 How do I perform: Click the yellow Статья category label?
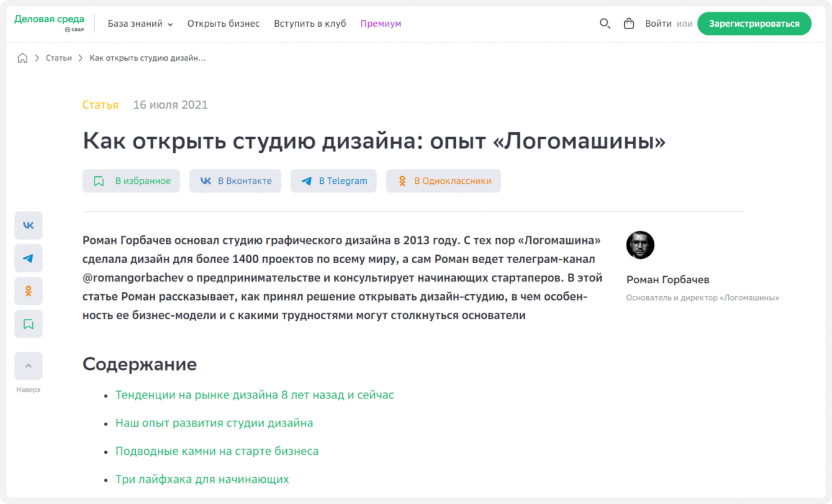coord(100,105)
